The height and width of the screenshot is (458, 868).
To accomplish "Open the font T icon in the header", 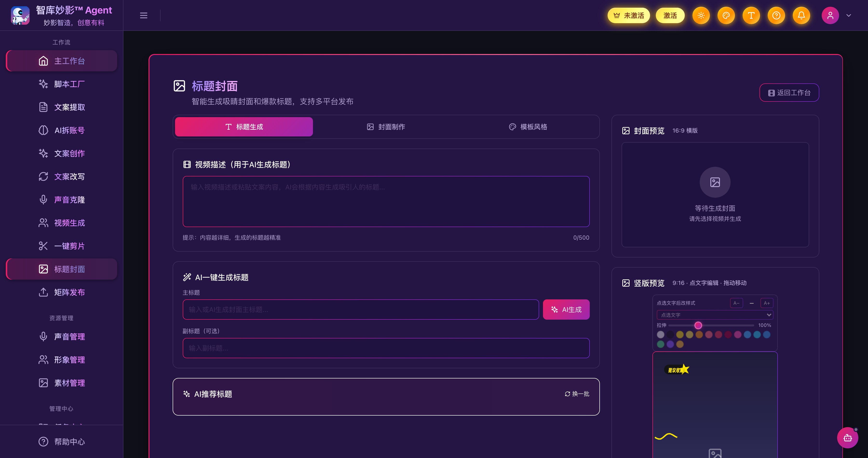I will point(751,15).
